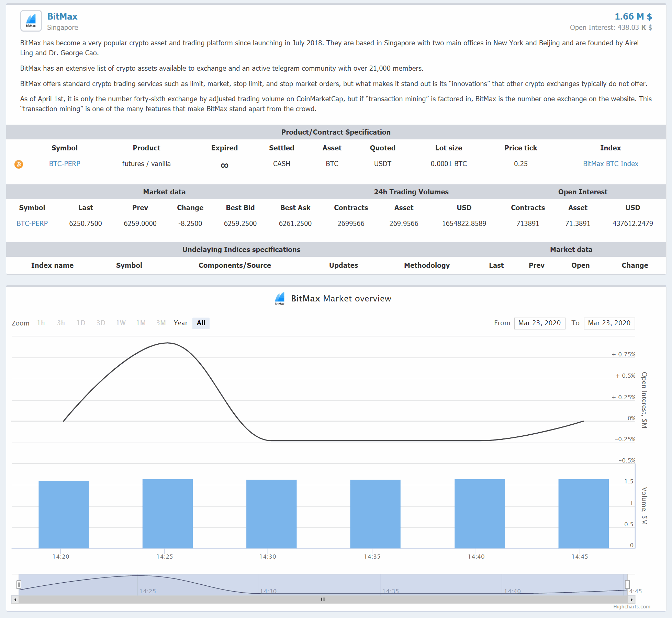This screenshot has height=618, width=672.
Task: Click the From date input field
Action: (x=539, y=323)
